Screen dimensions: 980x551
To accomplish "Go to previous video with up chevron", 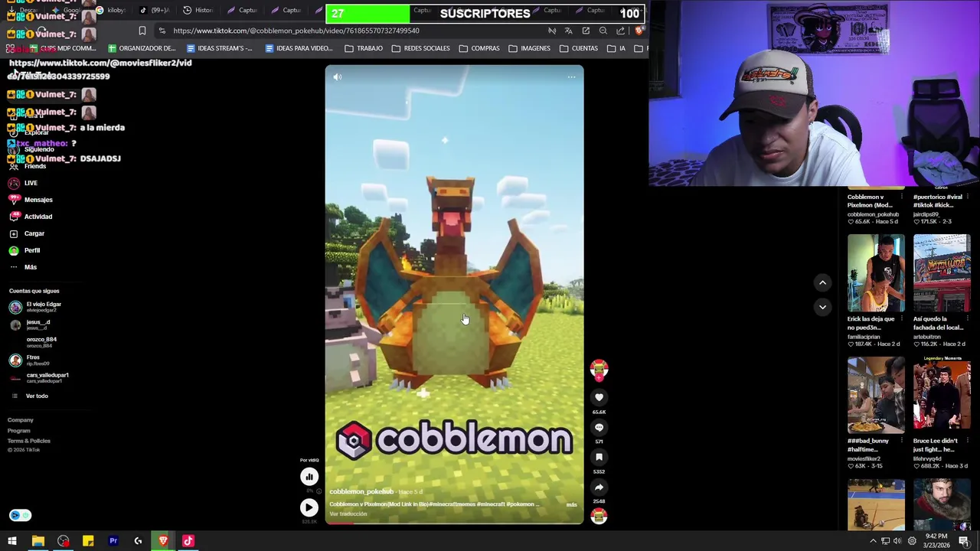I will coord(822,283).
